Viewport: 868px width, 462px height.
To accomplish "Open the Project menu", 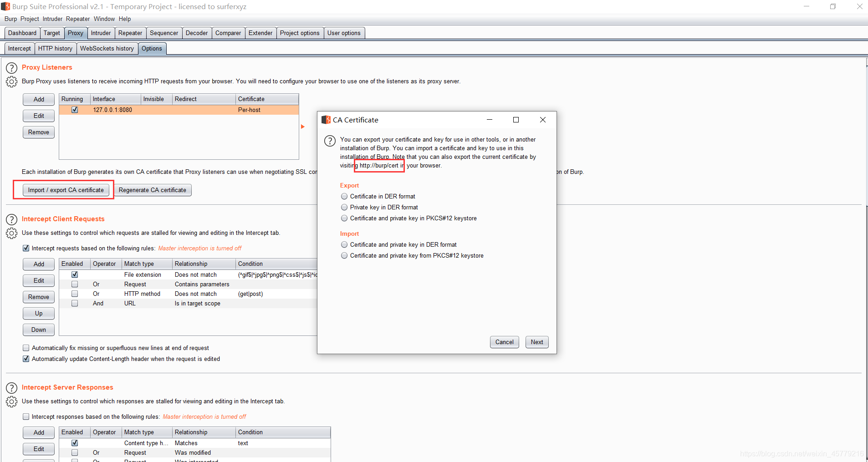I will point(30,19).
